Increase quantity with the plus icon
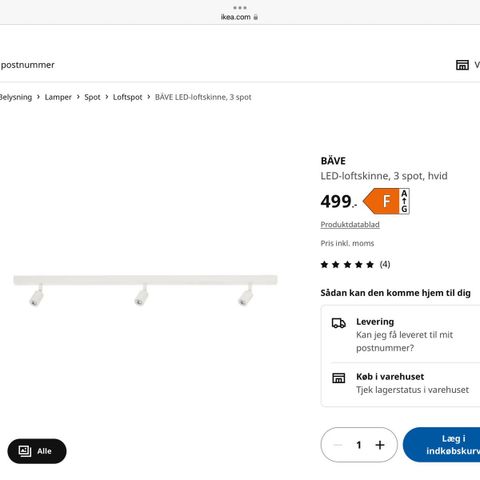This screenshot has height=480, width=480. tap(380, 445)
